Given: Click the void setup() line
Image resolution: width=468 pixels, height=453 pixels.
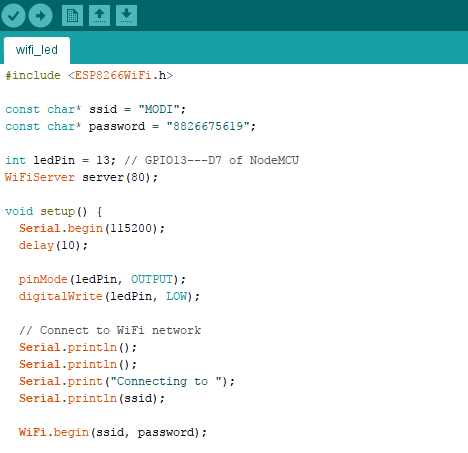Looking at the screenshot, I should tap(54, 211).
